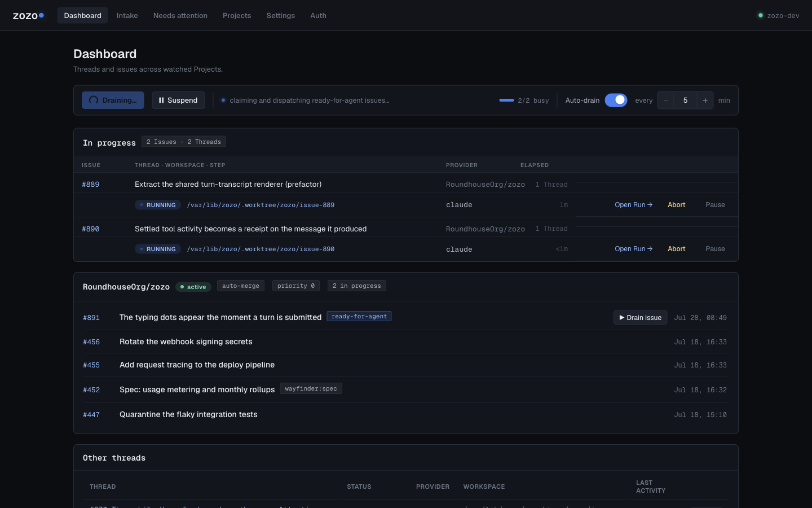Click the worktree path for issue-889
This screenshot has width=812, height=508.
coord(261,205)
